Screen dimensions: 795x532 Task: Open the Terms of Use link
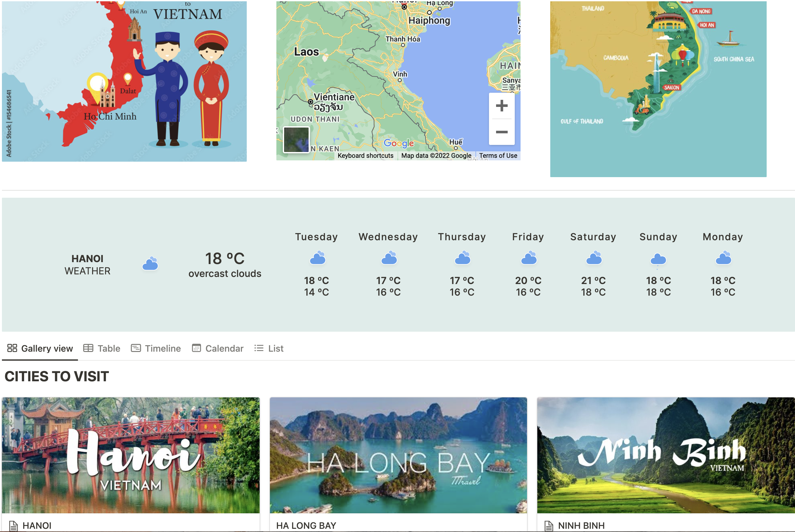coord(498,156)
